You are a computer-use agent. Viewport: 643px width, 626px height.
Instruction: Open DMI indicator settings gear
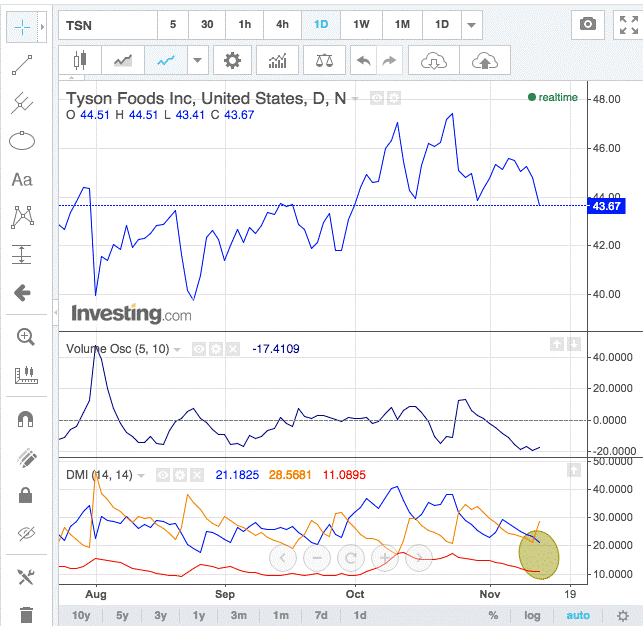[180, 476]
